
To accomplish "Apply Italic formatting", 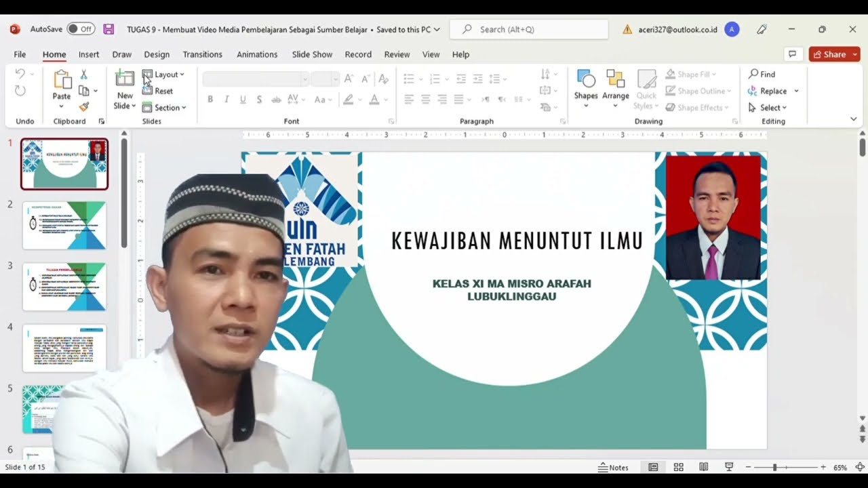I will click(x=226, y=100).
